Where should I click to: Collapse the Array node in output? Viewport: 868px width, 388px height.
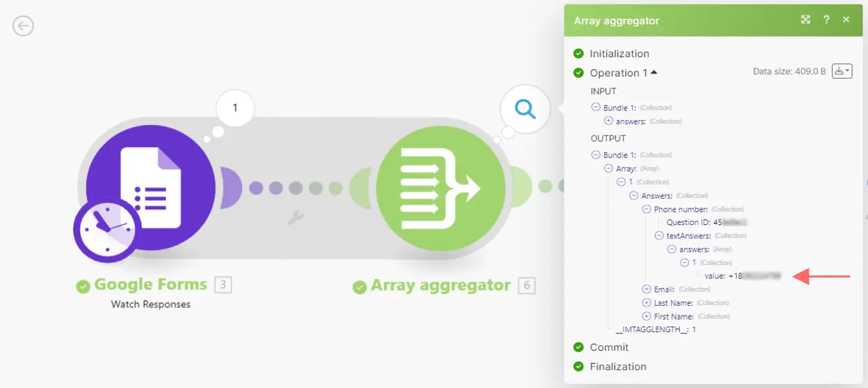(x=609, y=168)
